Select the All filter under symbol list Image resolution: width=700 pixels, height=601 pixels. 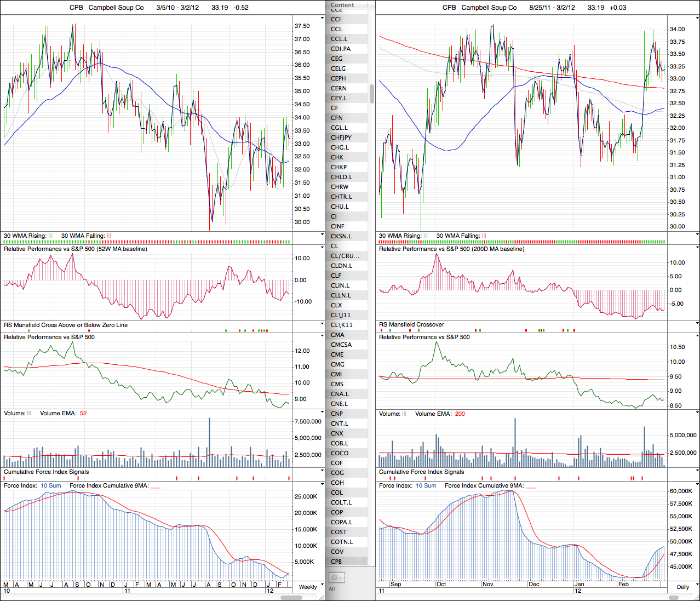click(332, 588)
